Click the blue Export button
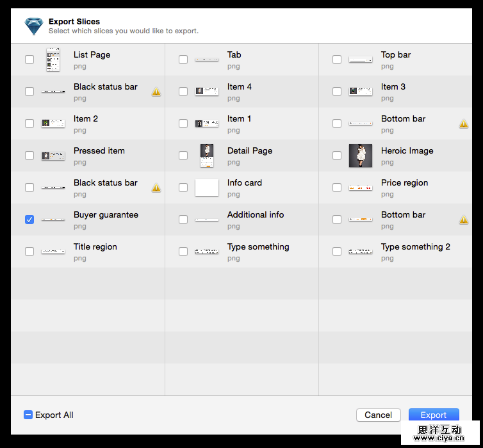Image resolution: width=483 pixels, height=448 pixels. click(x=433, y=415)
